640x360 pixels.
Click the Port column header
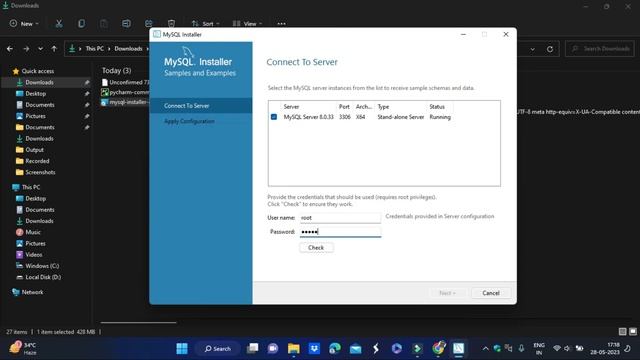(344, 107)
